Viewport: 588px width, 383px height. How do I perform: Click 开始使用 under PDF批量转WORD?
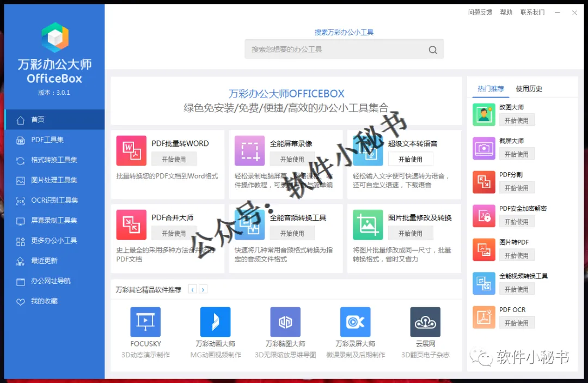(x=174, y=159)
